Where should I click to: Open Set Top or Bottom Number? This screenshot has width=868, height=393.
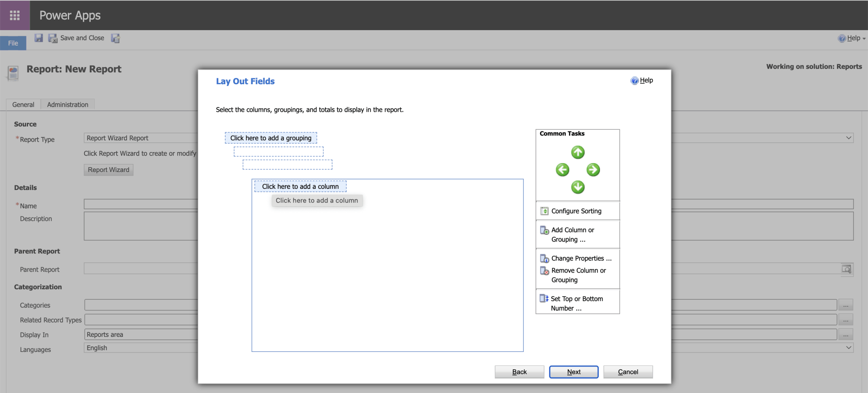point(576,303)
